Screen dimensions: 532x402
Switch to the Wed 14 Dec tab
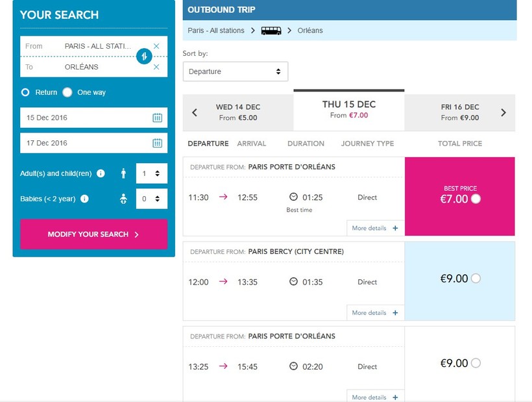tap(237, 112)
